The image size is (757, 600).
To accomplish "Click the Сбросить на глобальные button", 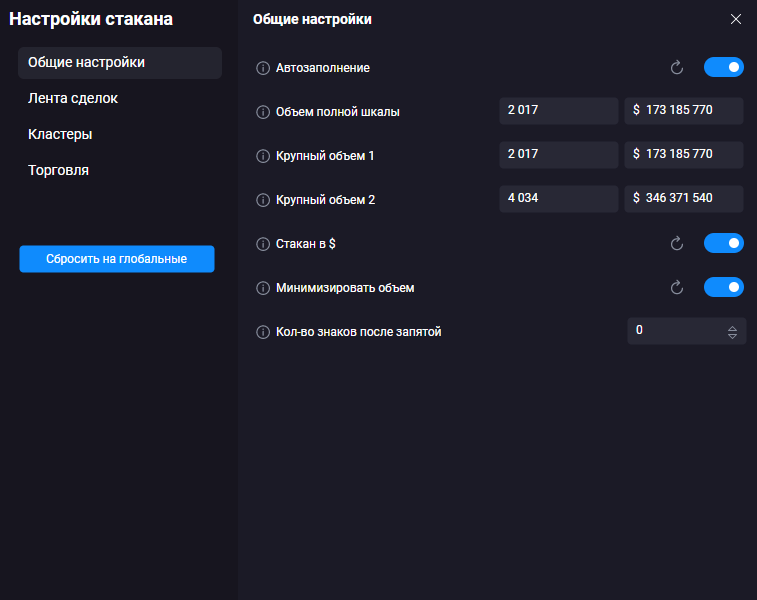I will coord(117,259).
